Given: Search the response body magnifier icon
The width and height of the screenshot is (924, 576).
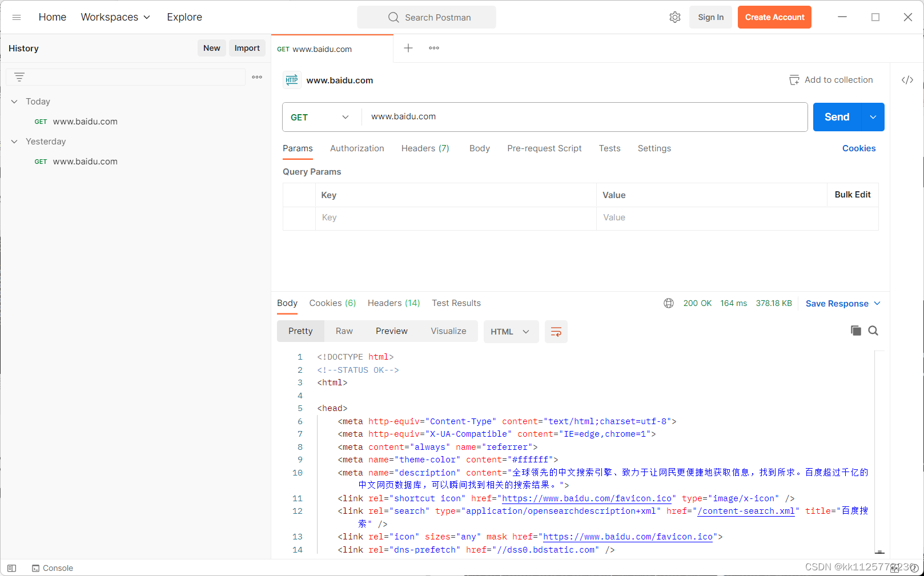Looking at the screenshot, I should (x=873, y=331).
